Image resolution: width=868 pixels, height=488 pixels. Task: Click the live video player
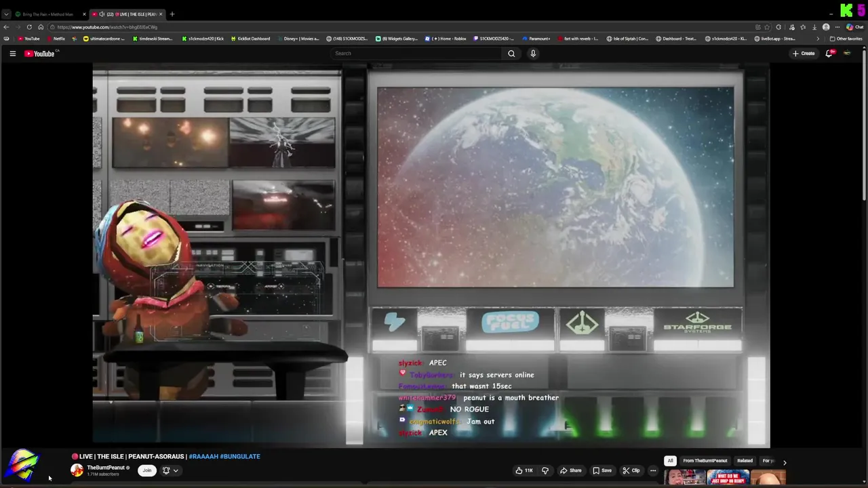click(431, 255)
